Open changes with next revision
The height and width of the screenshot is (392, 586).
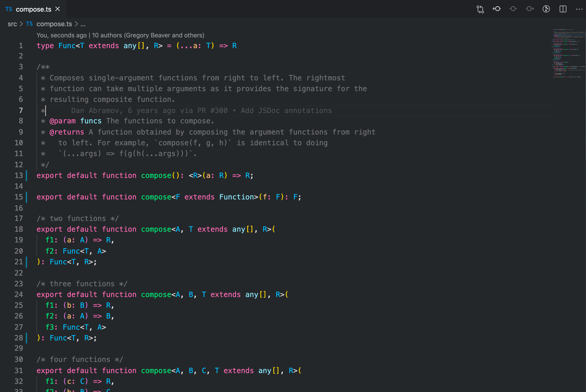tap(529, 9)
